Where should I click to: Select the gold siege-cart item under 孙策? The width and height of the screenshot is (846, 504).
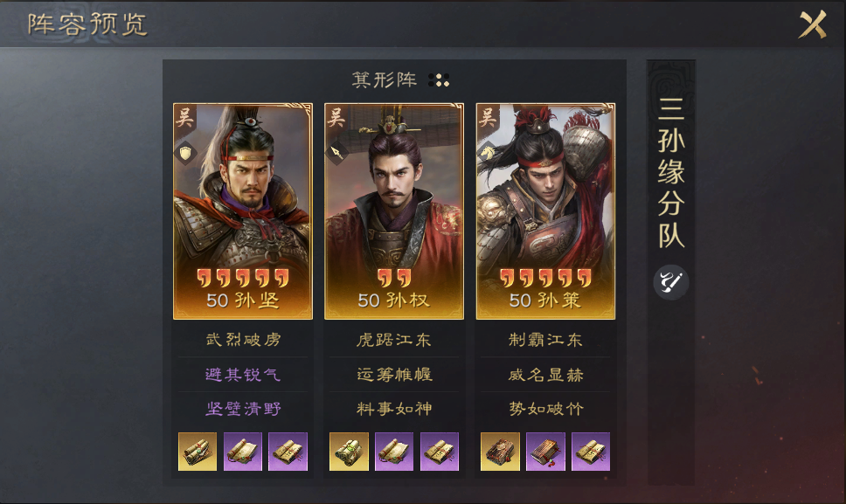tap(500, 452)
